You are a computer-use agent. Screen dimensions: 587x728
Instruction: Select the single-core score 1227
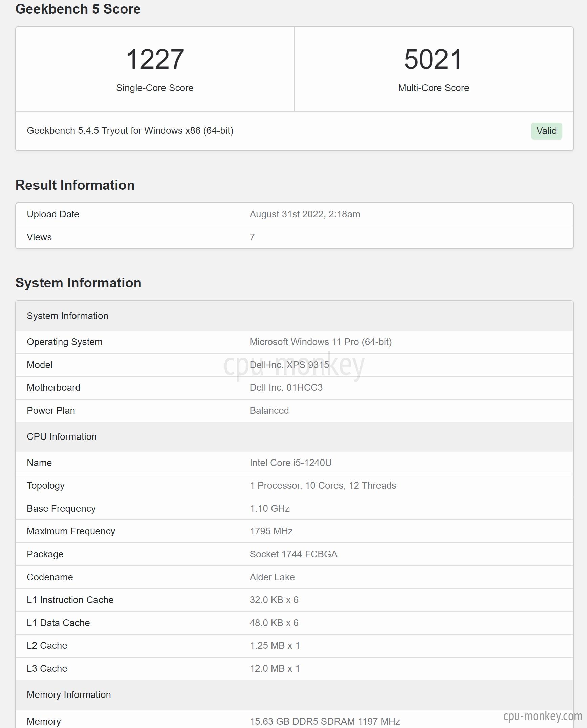155,60
